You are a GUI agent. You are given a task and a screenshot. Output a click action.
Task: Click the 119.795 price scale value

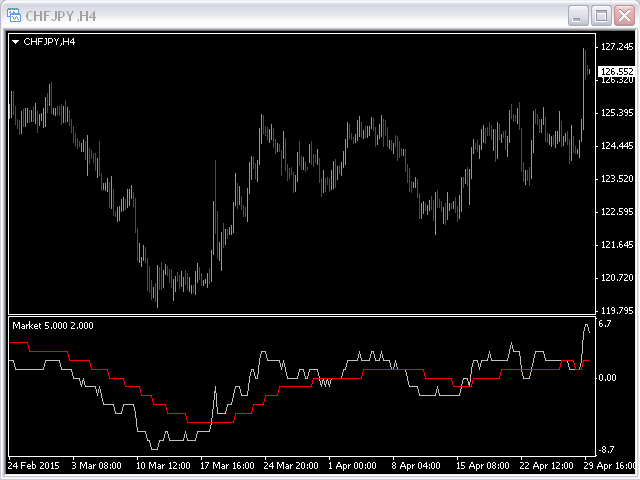click(613, 310)
